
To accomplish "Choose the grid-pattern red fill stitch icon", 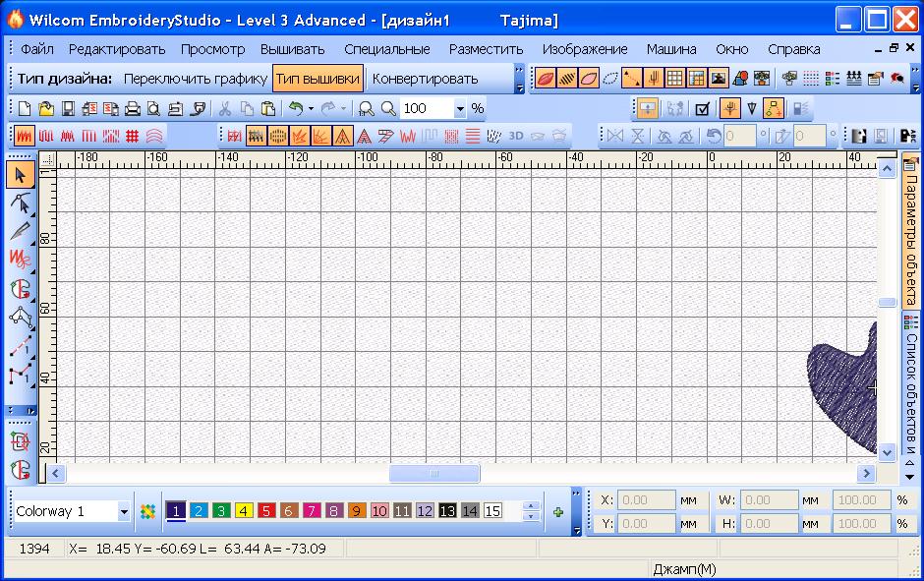I will [x=133, y=136].
